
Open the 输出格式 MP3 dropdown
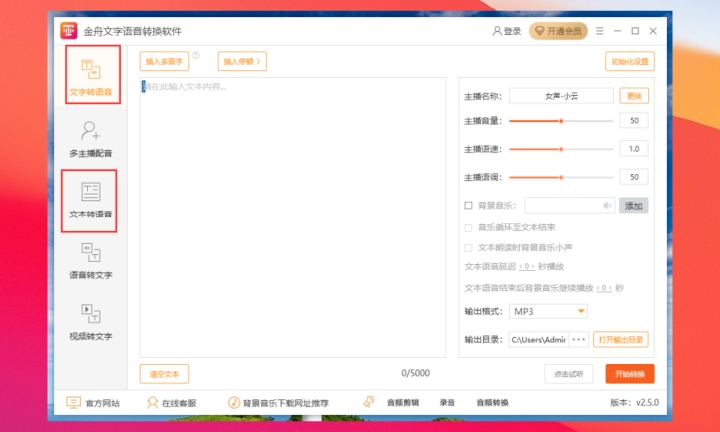point(548,311)
